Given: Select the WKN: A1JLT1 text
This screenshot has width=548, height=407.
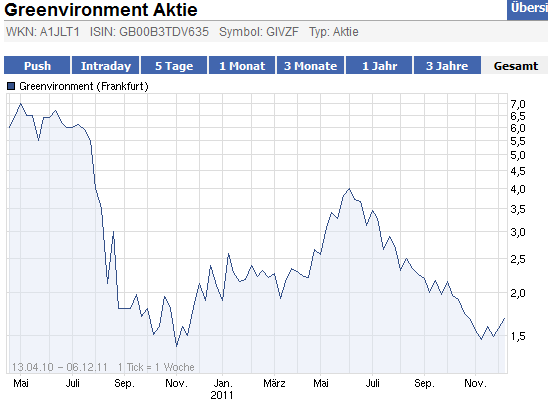Looking at the screenshot, I should click(x=43, y=32).
